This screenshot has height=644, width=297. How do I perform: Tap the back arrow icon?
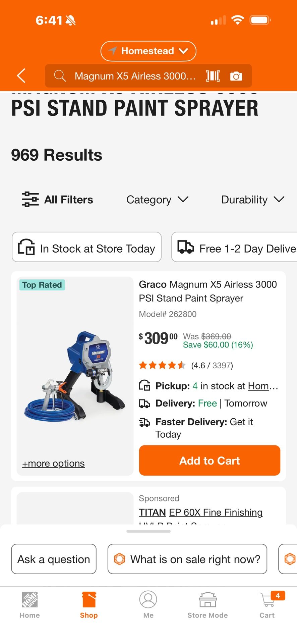[x=21, y=75]
